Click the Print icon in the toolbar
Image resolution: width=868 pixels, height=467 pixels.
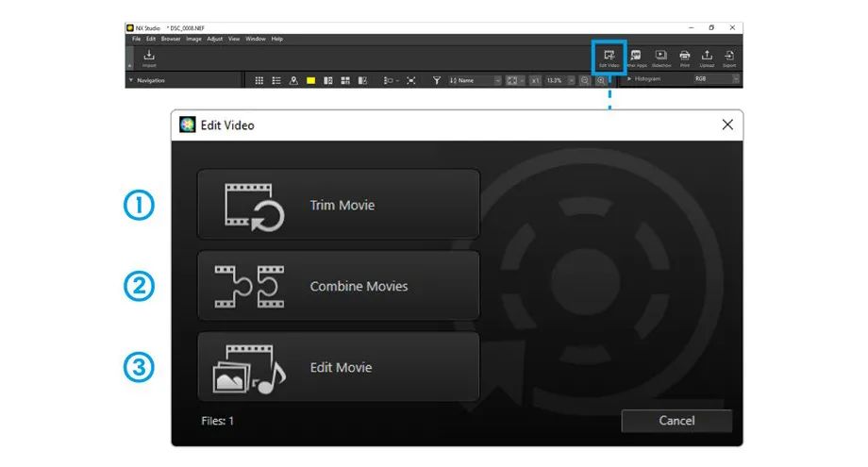[685, 58]
